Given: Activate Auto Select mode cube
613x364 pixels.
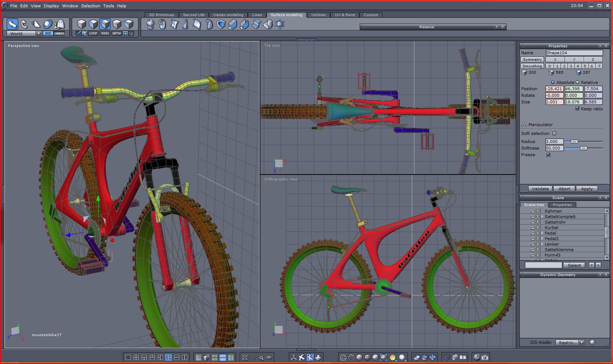Looking at the screenshot, I should pos(128,24).
